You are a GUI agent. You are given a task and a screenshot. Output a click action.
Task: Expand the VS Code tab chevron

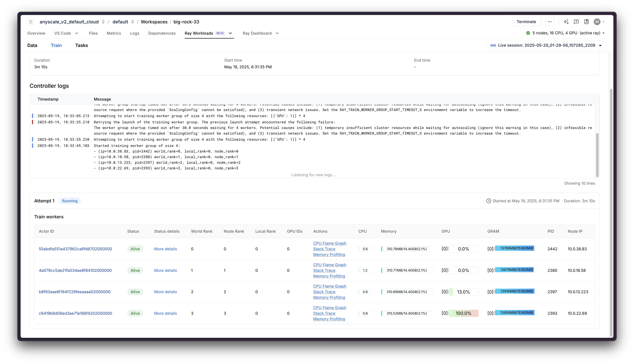77,33
